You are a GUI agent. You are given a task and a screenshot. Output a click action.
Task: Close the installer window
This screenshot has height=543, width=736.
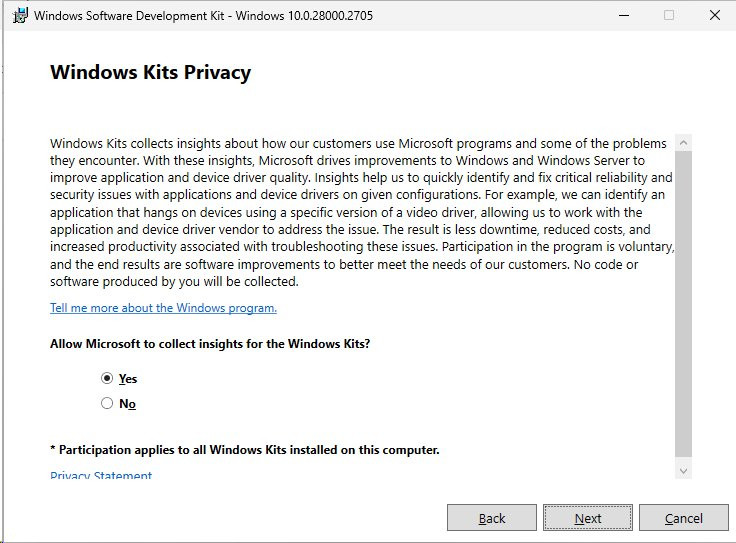coord(714,15)
